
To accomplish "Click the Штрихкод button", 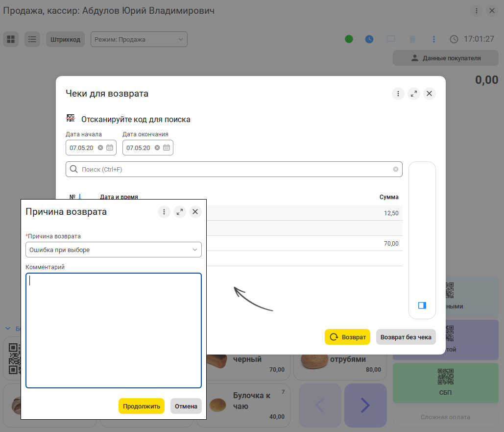I will coord(65,39).
